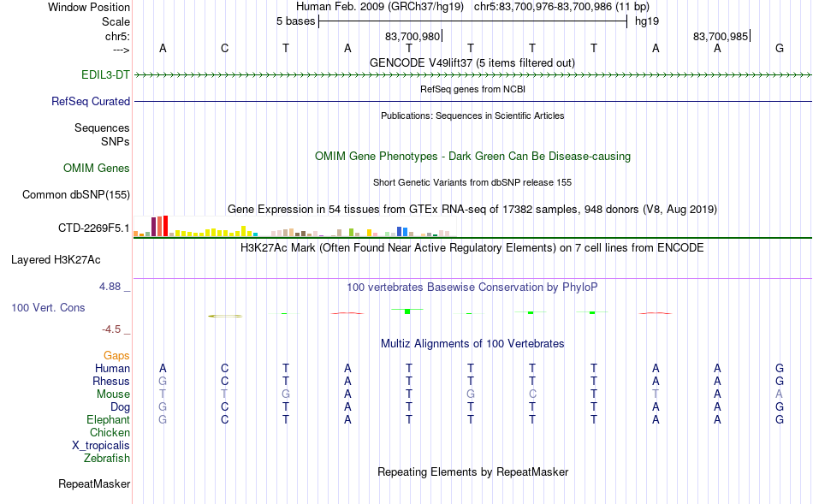
Task: Select the Human species label
Action: tap(112, 368)
